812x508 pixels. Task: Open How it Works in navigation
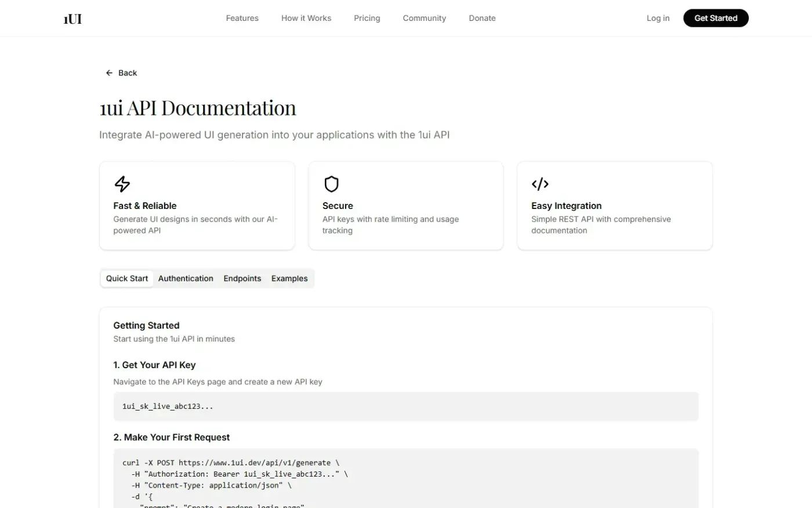point(306,18)
